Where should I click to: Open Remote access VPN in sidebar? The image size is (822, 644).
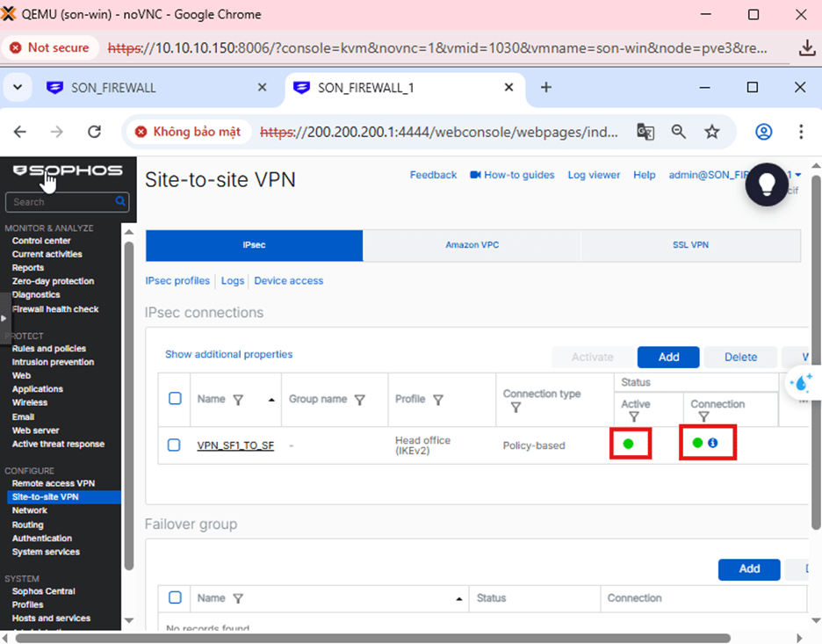(x=53, y=483)
